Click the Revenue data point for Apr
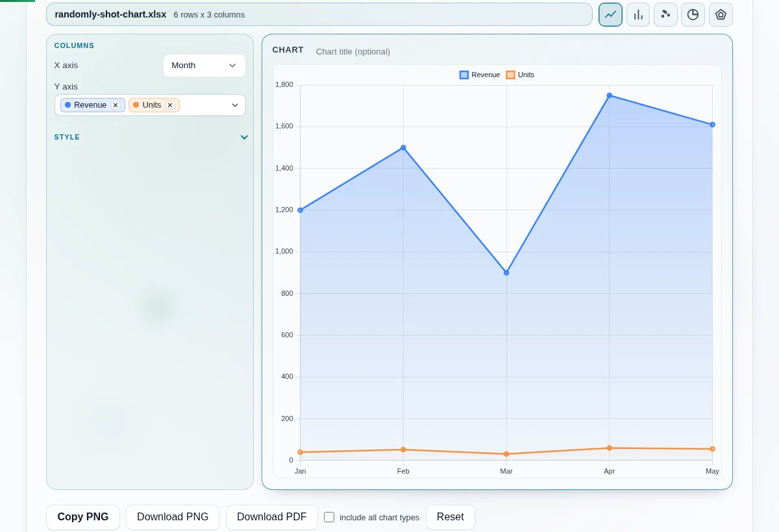The image size is (779, 532). click(610, 95)
